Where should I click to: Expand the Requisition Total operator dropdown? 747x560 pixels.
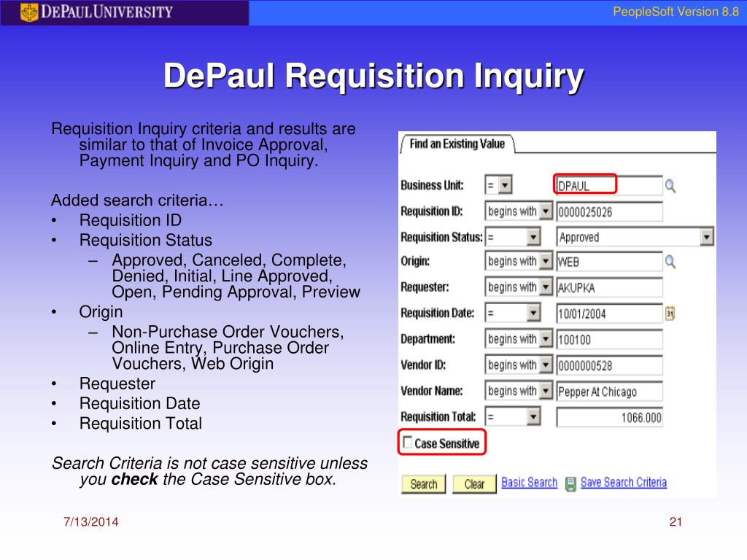(x=513, y=417)
